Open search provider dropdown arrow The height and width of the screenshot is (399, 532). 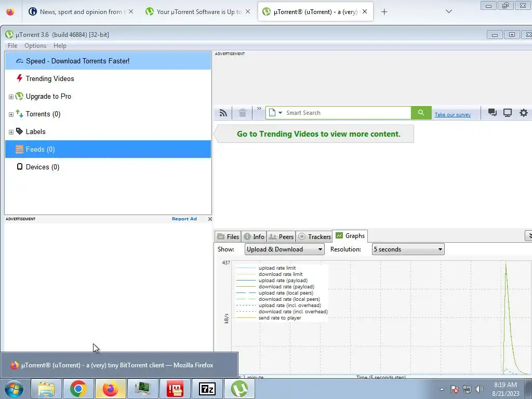pos(280,113)
